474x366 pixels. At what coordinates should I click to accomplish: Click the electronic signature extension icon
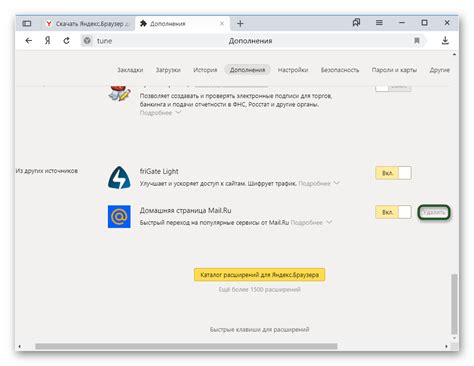(x=119, y=94)
